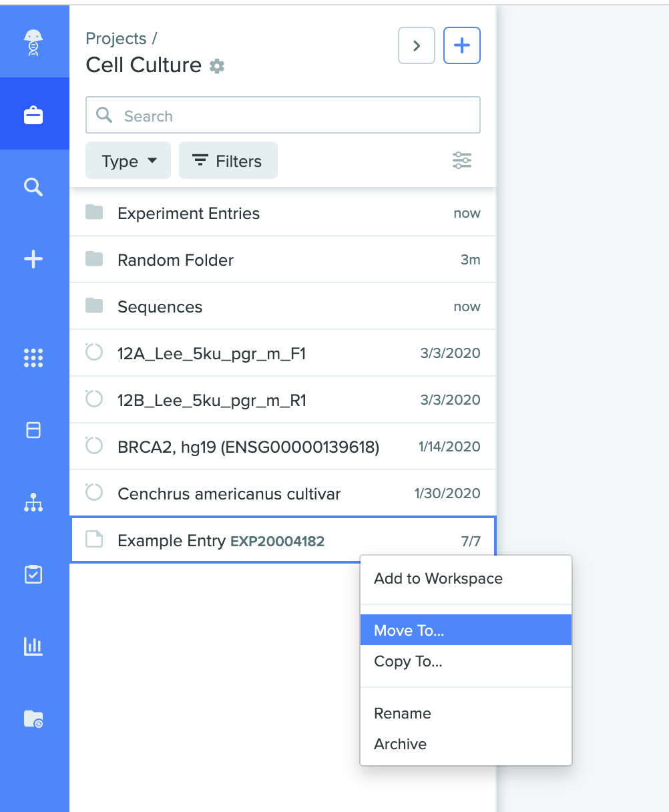Viewport: 669px width, 812px height.
Task: Choose Copy To... in context menu
Action: [466, 661]
